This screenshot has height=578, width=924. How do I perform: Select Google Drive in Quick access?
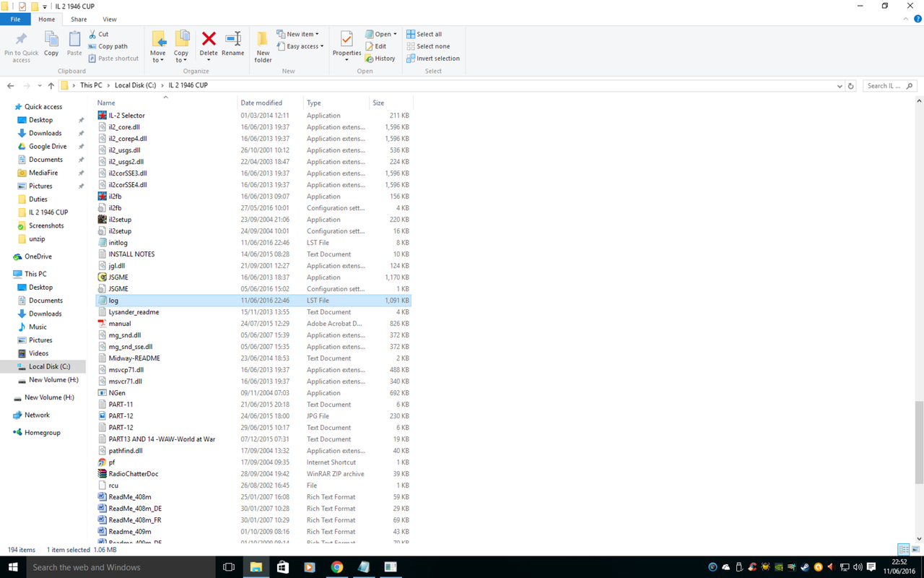(48, 147)
